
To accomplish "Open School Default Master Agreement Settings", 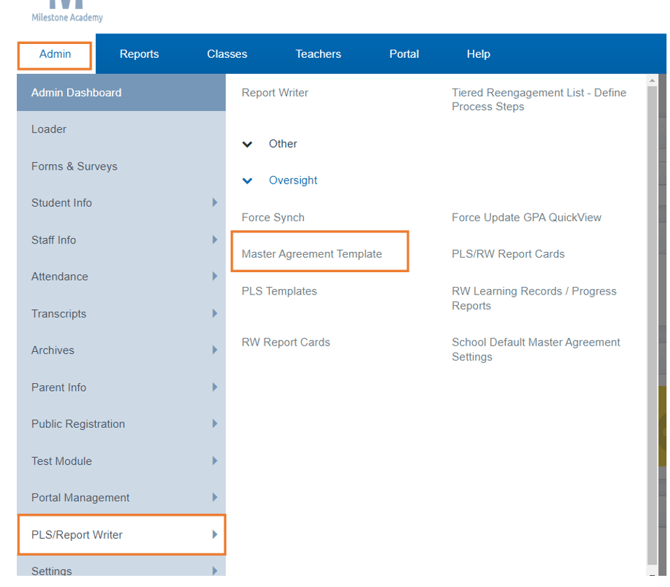I will (535, 349).
